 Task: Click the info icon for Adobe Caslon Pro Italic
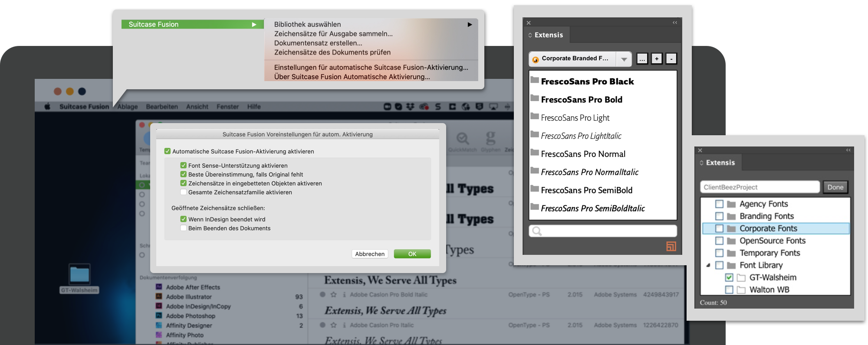pyautogui.click(x=344, y=325)
